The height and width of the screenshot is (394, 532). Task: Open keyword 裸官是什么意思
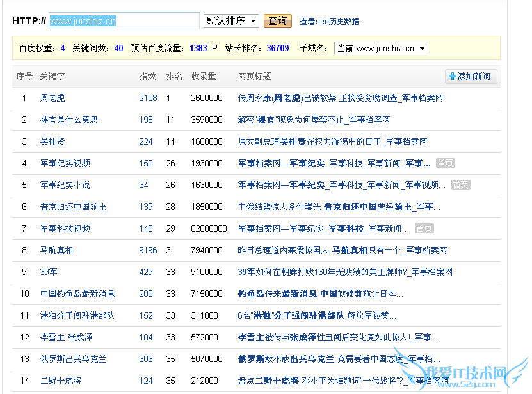69,120
